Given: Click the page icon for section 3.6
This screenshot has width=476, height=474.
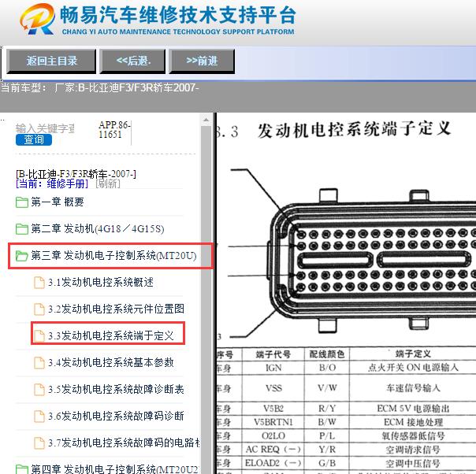Looking at the screenshot, I should click(39, 416).
